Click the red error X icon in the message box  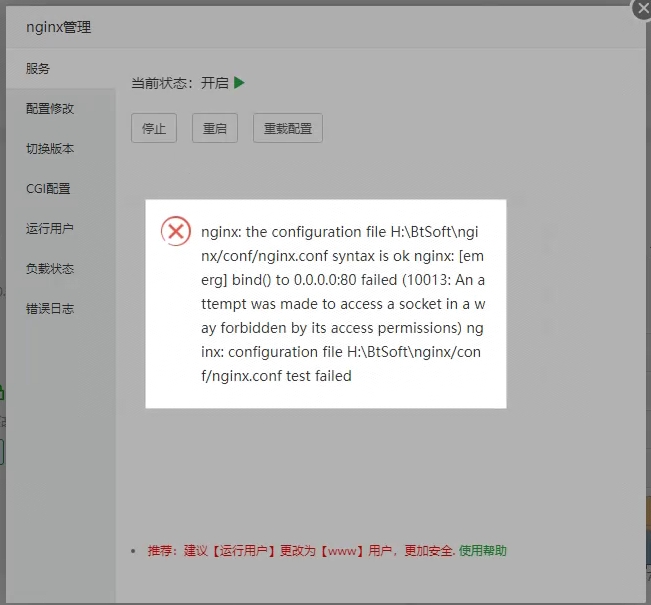pos(176,231)
